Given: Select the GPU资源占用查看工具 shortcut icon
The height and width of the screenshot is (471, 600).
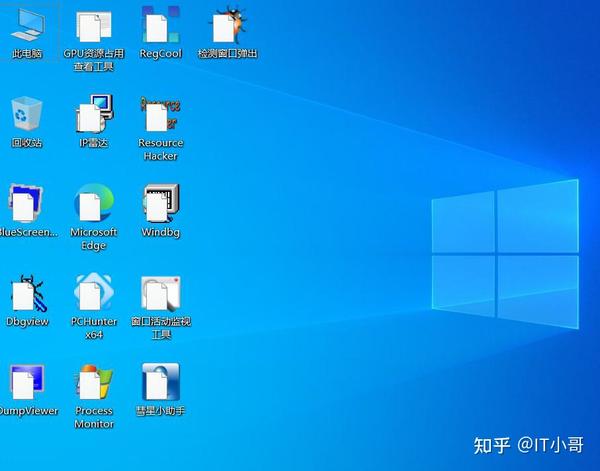Looking at the screenshot, I should (94, 26).
